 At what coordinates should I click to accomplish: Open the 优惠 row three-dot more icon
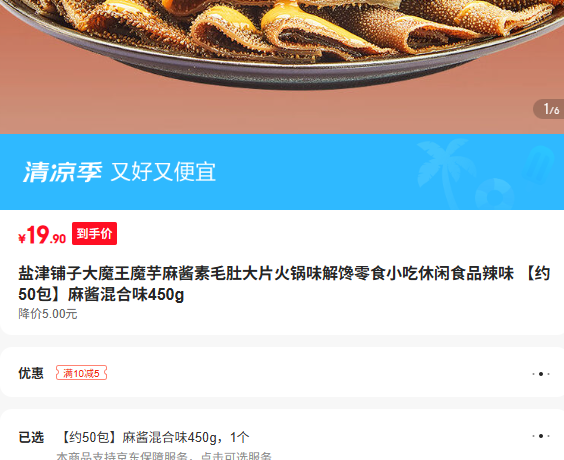541,374
